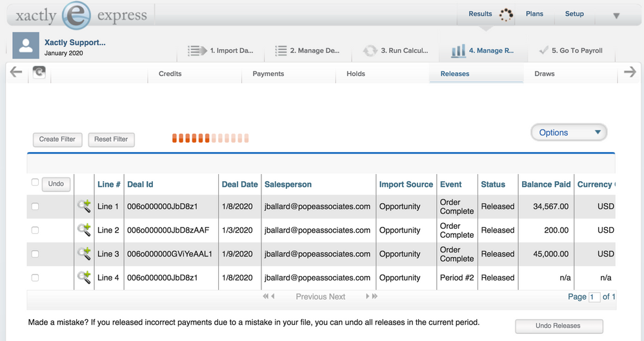Image resolution: width=644 pixels, height=341 pixels.
Task: Sort by Deal Date column header
Action: click(x=239, y=184)
